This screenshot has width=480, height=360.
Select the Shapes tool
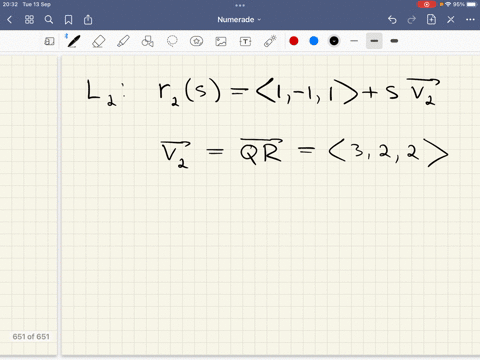point(148,41)
